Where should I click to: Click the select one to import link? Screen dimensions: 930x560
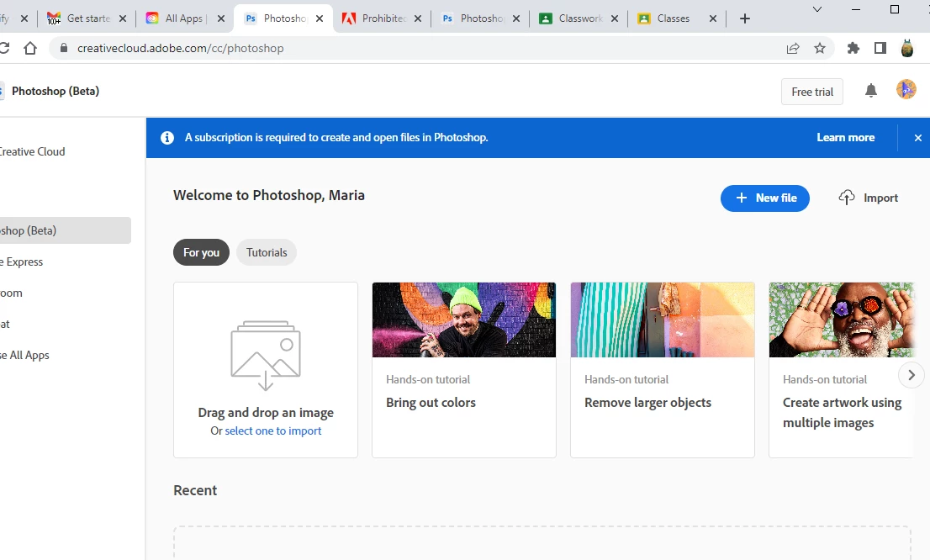[x=272, y=431]
